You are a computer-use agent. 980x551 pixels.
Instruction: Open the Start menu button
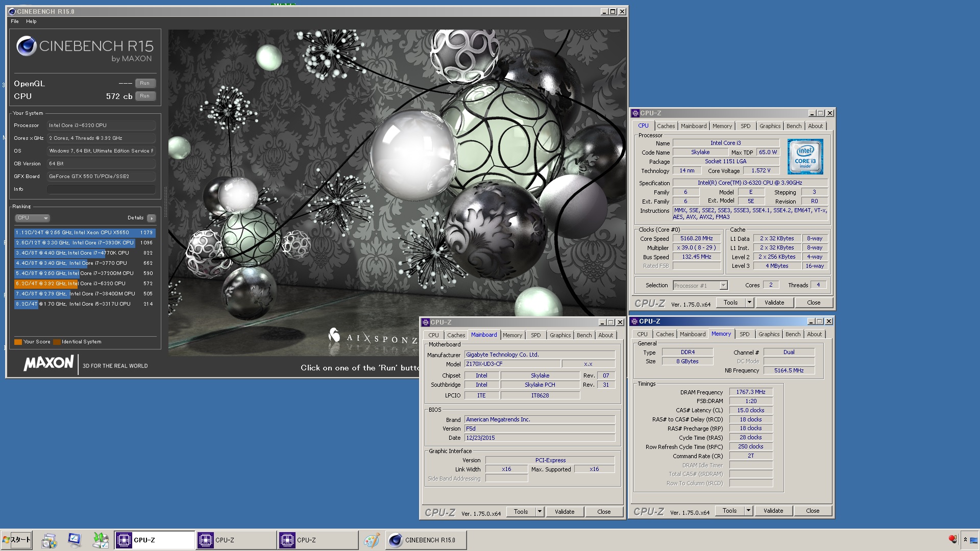(x=17, y=540)
